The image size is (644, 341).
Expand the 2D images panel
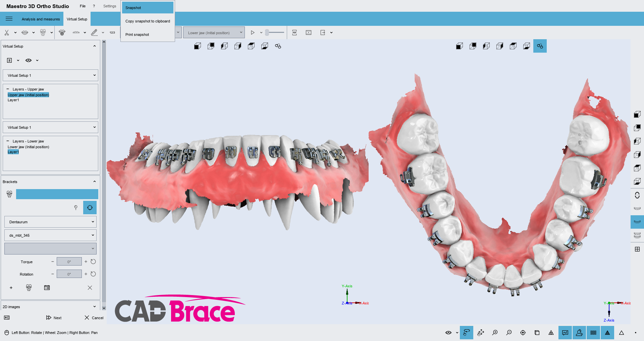coord(94,306)
